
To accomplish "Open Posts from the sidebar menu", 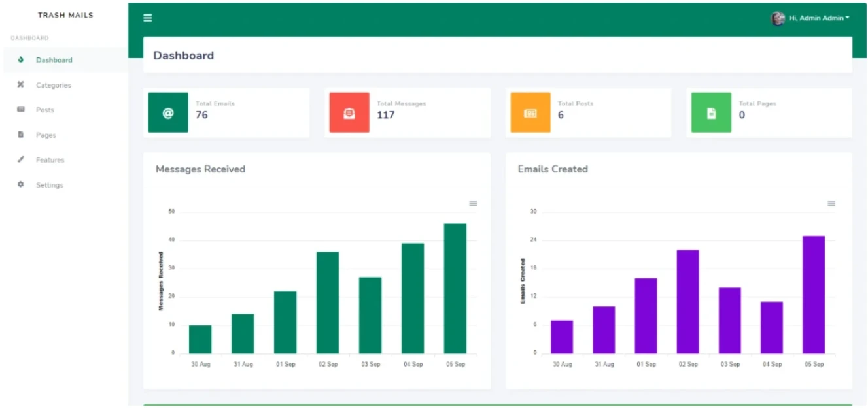I will pos(45,110).
